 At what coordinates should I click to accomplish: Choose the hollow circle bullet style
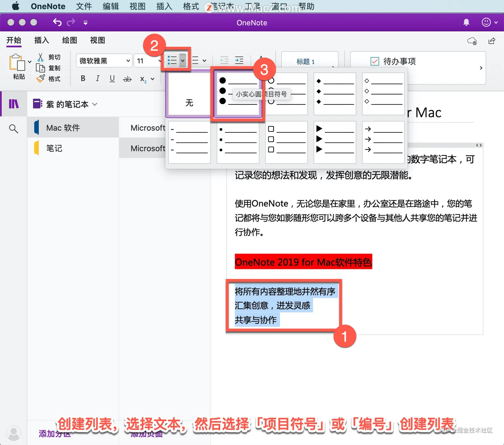click(x=286, y=94)
